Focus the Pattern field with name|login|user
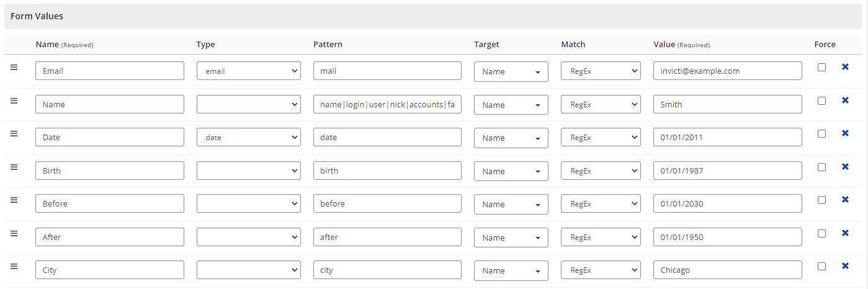 click(x=387, y=104)
